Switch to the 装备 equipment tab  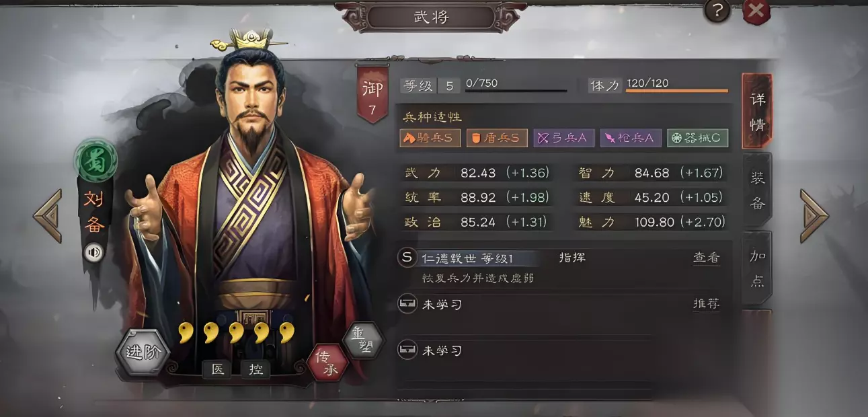(757, 190)
